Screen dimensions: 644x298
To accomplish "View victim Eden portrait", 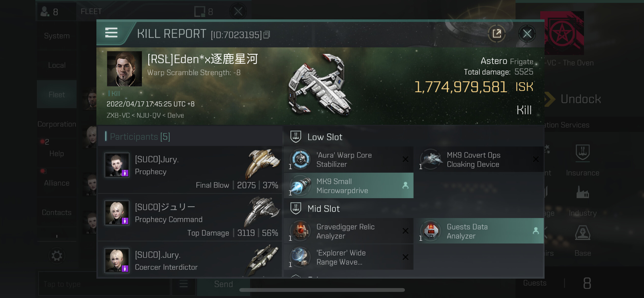I will (x=124, y=69).
